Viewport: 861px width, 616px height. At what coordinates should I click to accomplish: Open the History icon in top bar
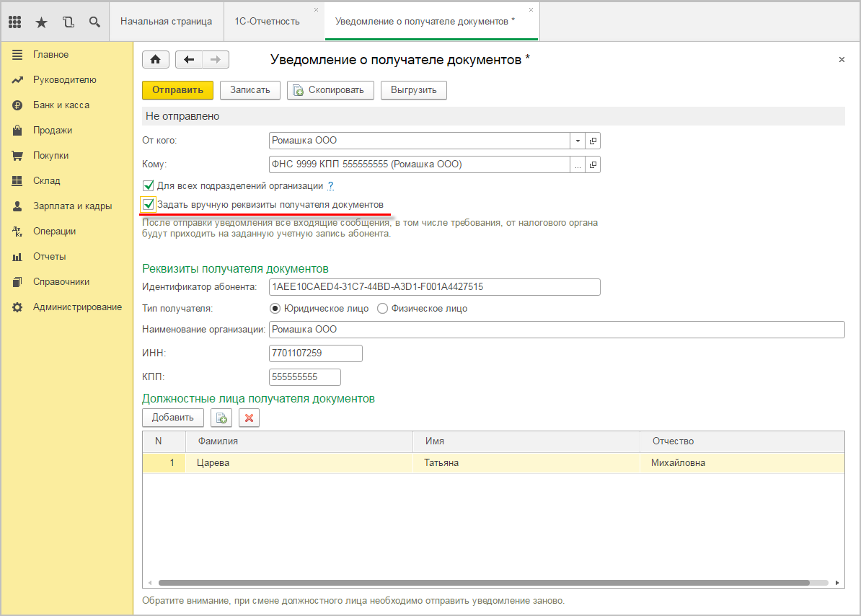tap(68, 22)
